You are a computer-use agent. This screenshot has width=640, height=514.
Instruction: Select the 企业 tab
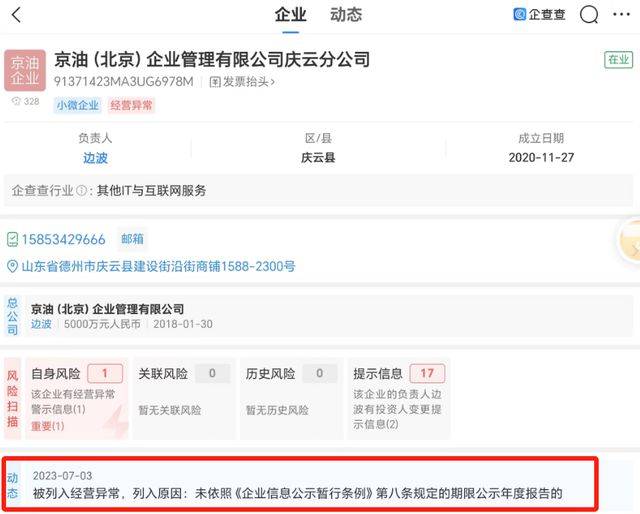coord(290,15)
